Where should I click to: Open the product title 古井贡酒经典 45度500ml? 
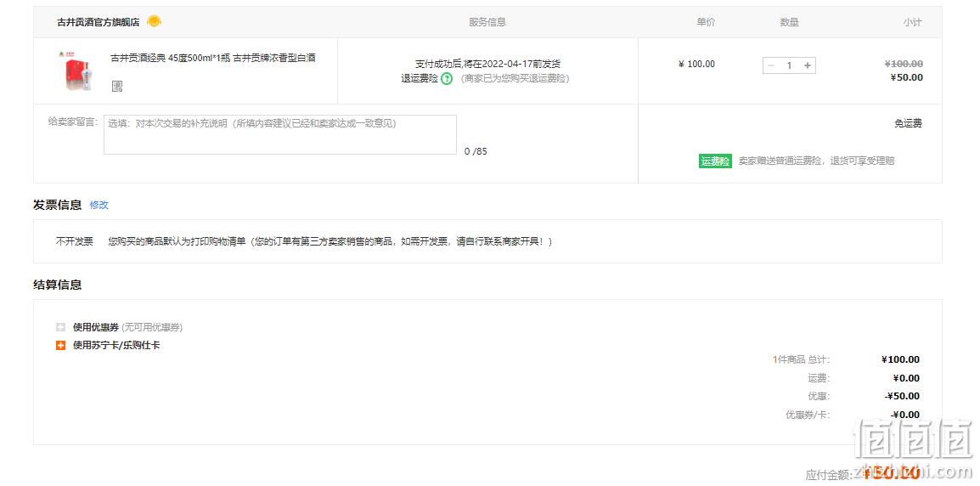213,58
